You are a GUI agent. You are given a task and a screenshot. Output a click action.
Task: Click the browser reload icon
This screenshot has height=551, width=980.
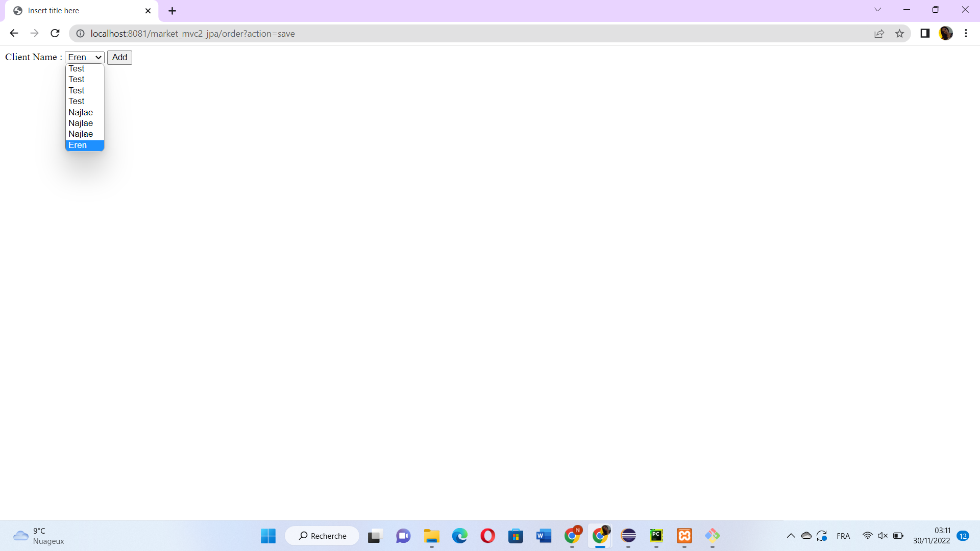[x=55, y=34]
